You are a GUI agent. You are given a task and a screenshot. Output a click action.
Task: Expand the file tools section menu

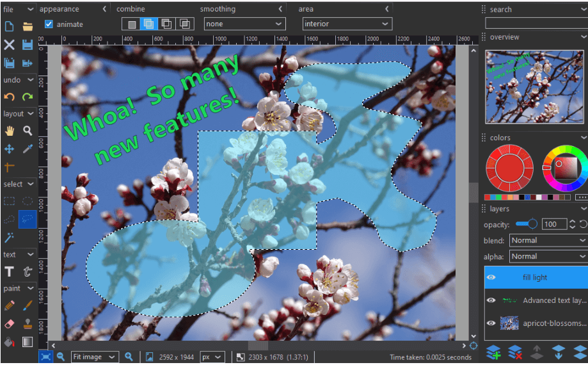pyautogui.click(x=30, y=9)
